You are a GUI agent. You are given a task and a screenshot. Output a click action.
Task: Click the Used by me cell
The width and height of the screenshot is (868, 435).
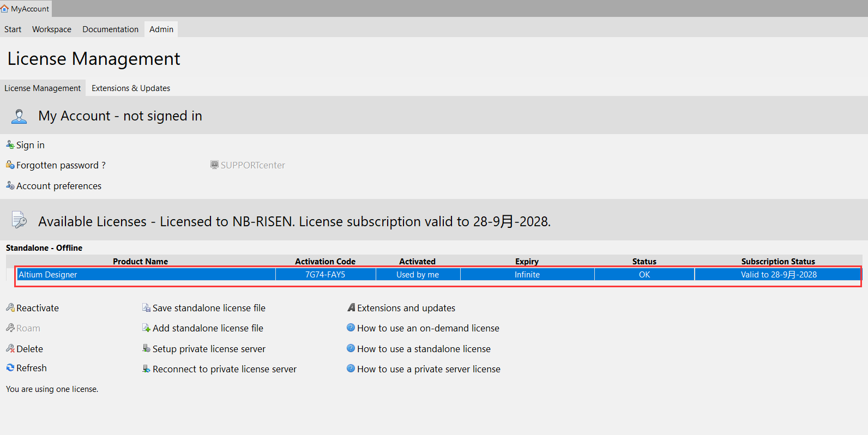[x=418, y=275]
